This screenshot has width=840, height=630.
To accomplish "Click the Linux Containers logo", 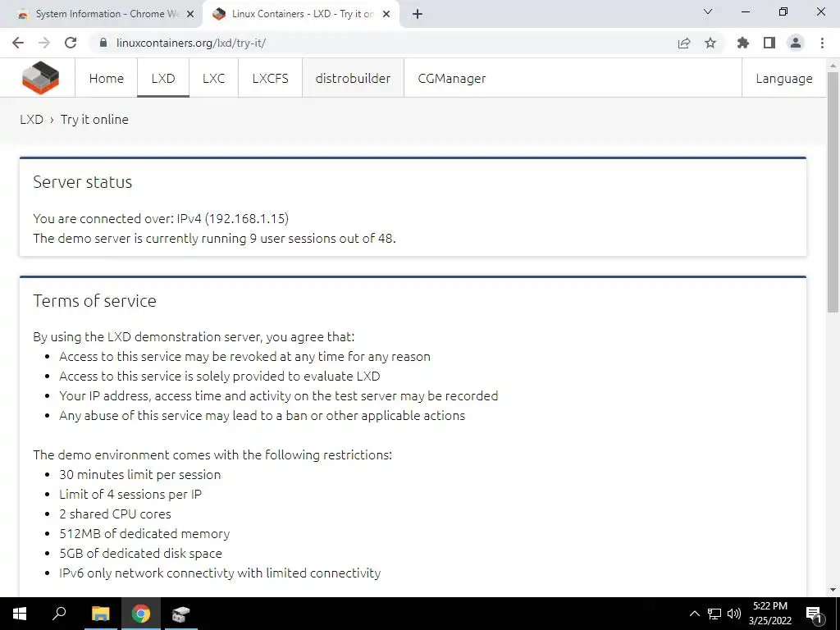I will pyautogui.click(x=41, y=78).
